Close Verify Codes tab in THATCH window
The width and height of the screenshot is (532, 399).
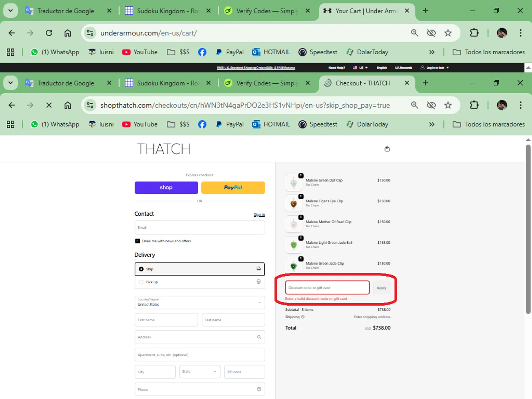pos(308,83)
